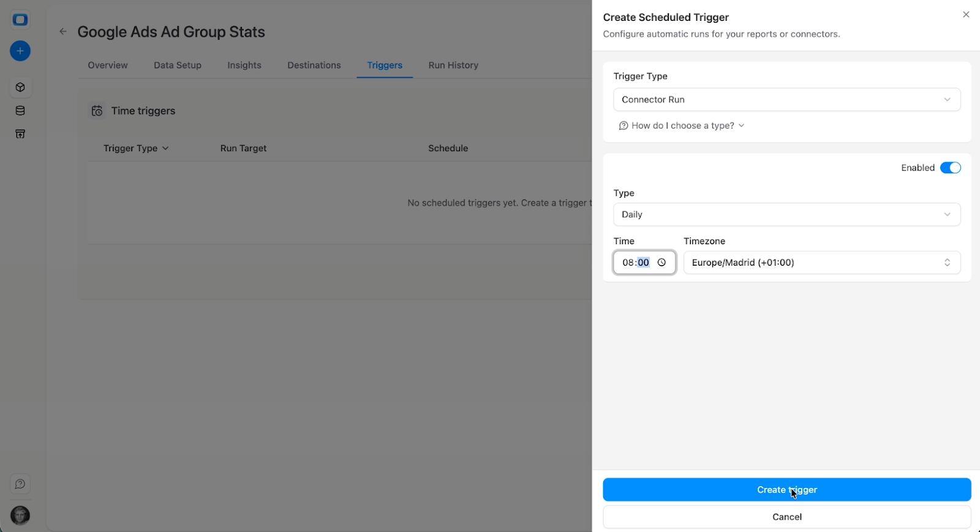Click the Time triggers heading
This screenshot has width=980, height=532.
[x=143, y=111]
